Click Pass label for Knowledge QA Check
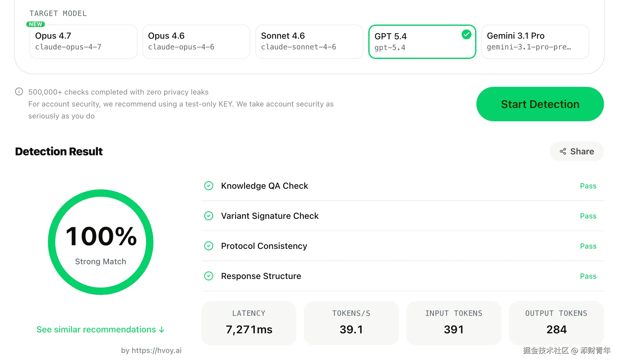 pos(588,186)
